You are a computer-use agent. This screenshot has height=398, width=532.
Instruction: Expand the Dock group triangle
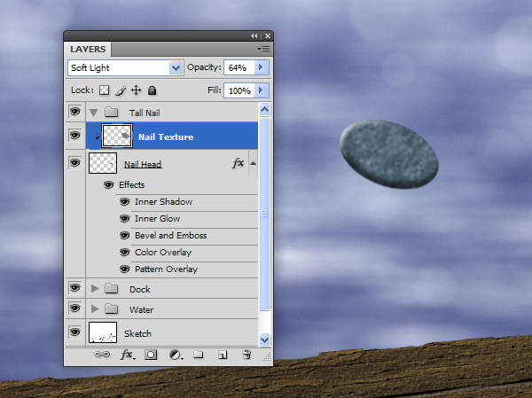click(95, 288)
